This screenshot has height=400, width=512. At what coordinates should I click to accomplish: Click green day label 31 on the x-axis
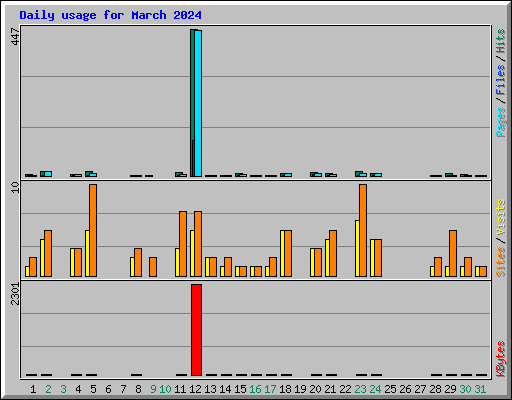click(480, 389)
